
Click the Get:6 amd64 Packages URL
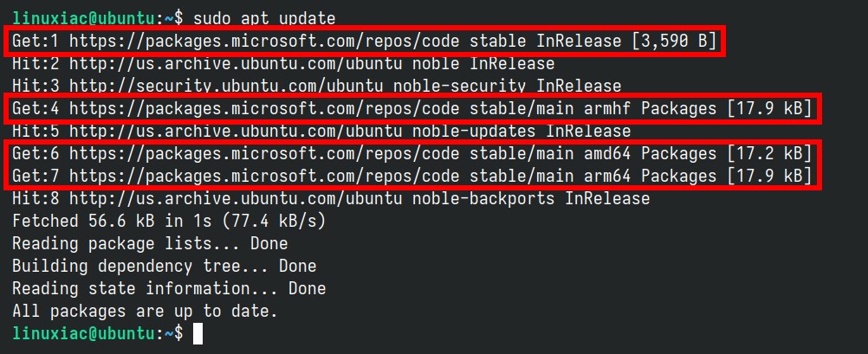tap(264, 154)
